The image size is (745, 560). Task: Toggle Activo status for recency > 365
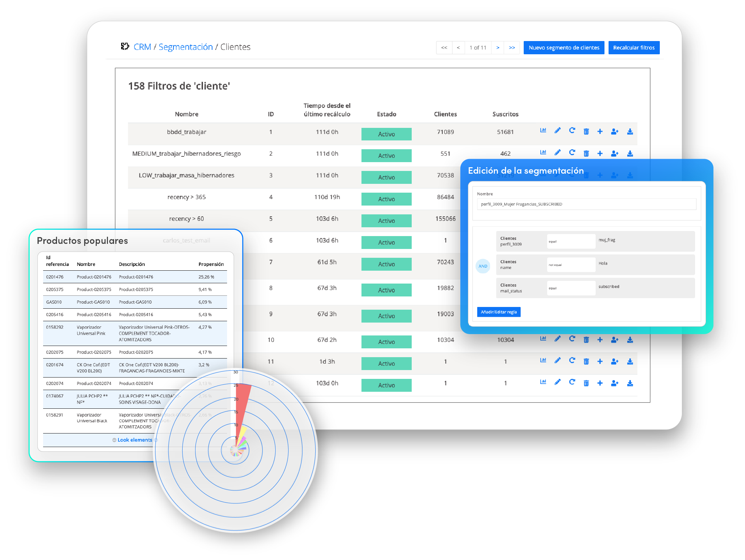click(386, 199)
